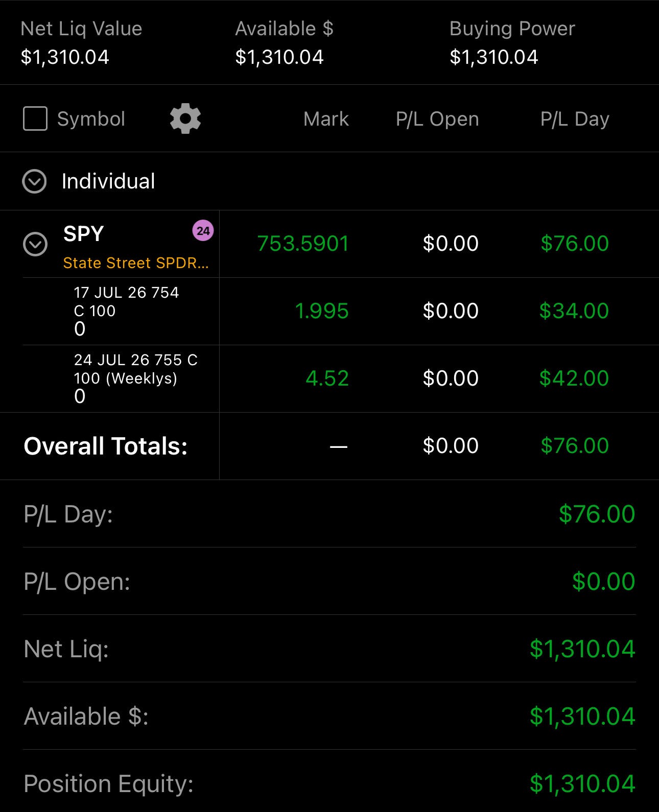Tap the Buying Power header figure

click(x=493, y=57)
